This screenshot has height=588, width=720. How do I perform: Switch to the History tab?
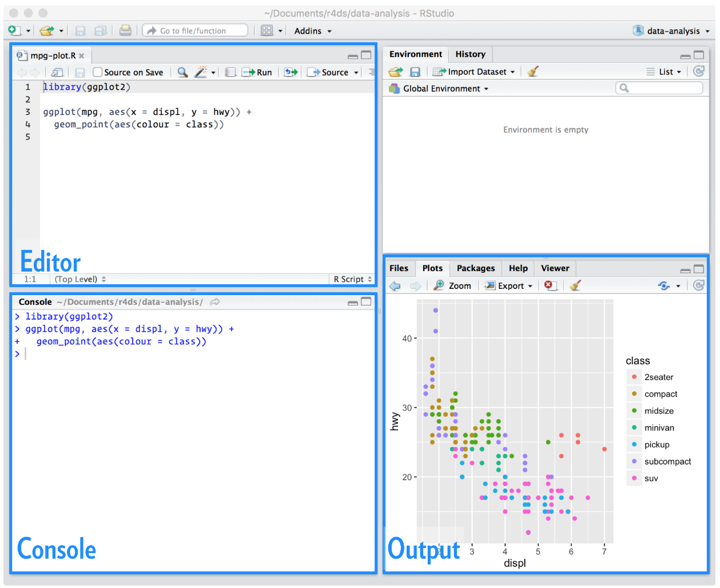[x=471, y=54]
